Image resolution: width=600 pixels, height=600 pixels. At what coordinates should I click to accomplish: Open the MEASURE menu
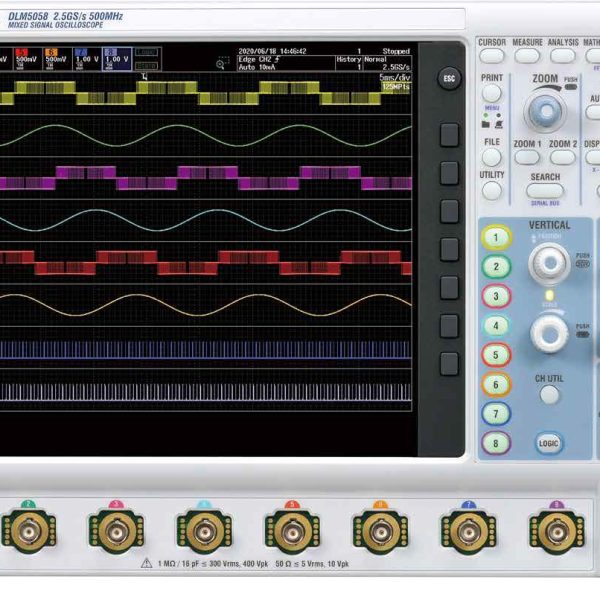pos(527,56)
